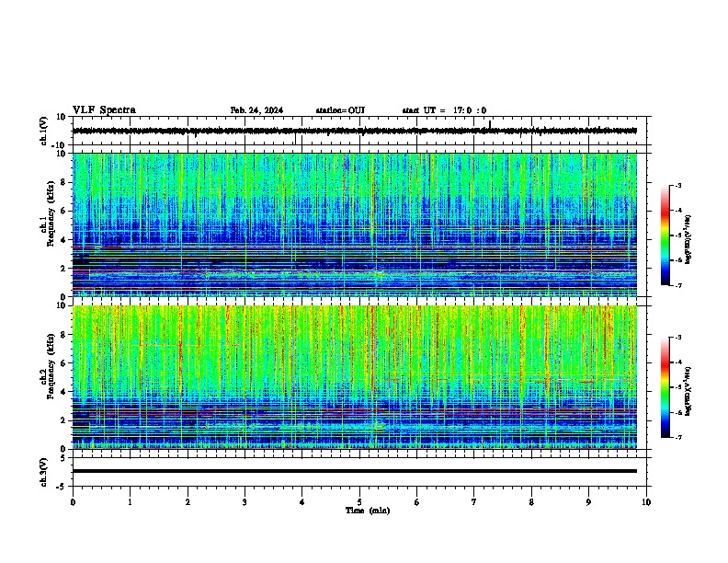
Task: Click the 'Time (min)' axis title
Action: (368, 511)
